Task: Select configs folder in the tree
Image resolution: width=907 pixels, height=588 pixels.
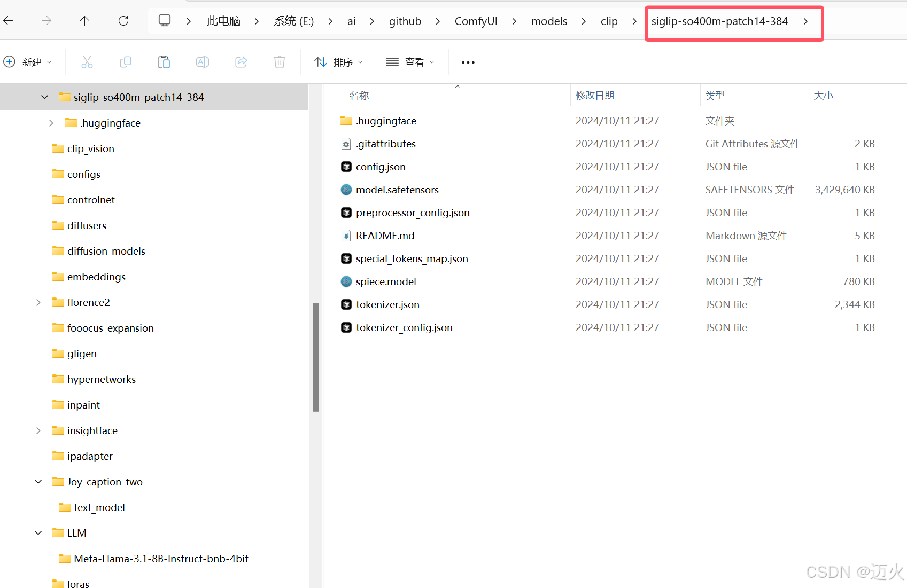Action: coord(77,174)
